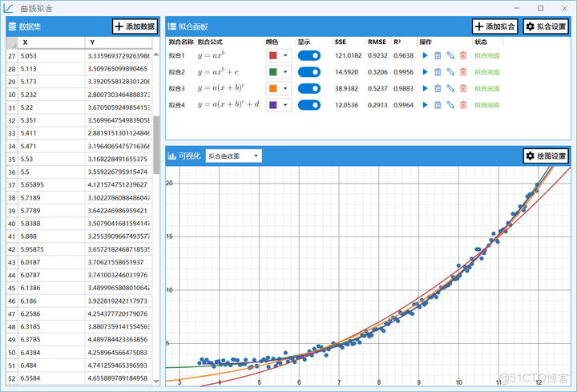577x392 pixels.
Task: Delete fit 拟合4 with the trash icon
Action: (462, 105)
